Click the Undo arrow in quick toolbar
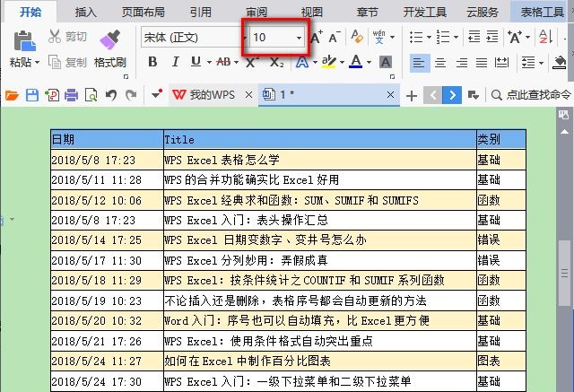This screenshot has height=392, width=574. pos(111,95)
